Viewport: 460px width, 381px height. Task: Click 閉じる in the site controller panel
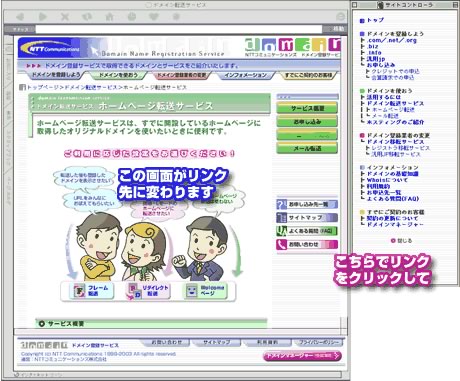(x=401, y=241)
